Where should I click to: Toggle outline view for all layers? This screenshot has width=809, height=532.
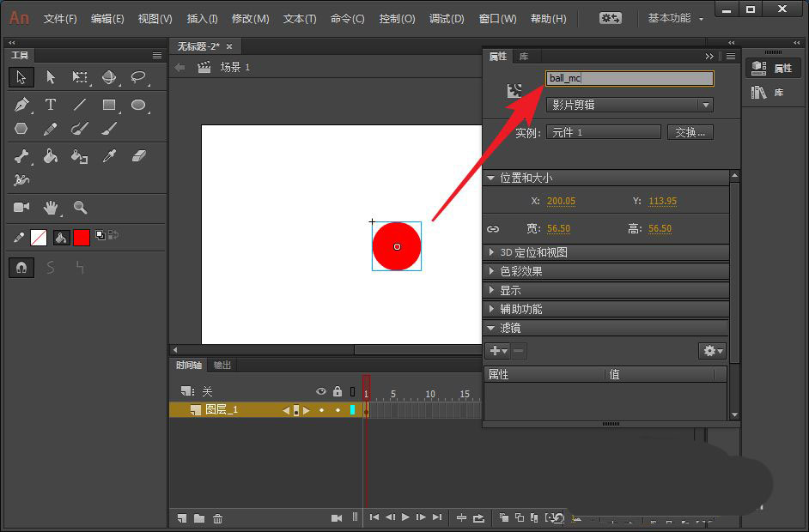[352, 392]
